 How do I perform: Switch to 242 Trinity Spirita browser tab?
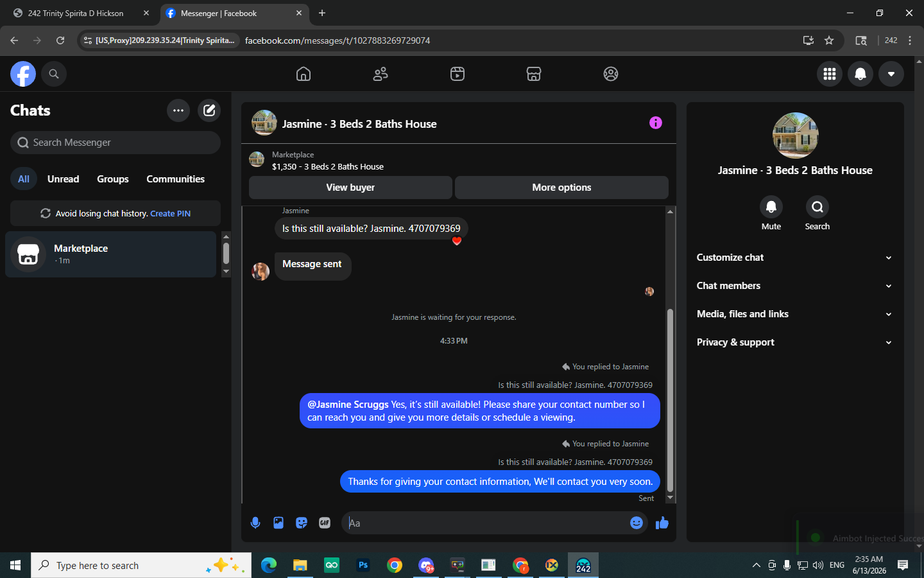80,13
